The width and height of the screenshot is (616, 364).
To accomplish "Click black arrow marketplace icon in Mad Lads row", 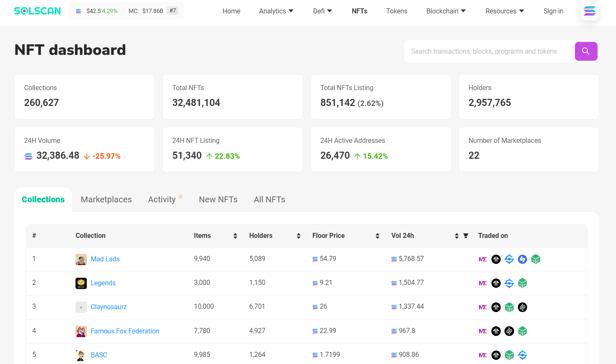I will point(496,259).
